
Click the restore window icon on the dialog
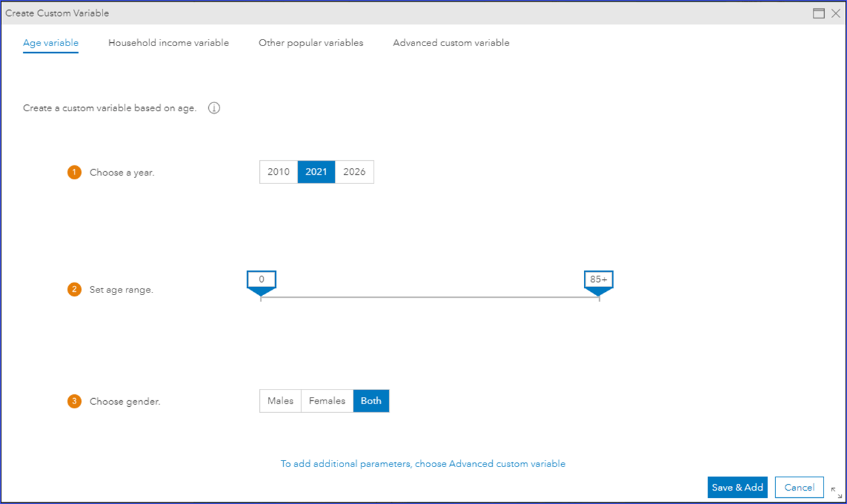(x=818, y=13)
